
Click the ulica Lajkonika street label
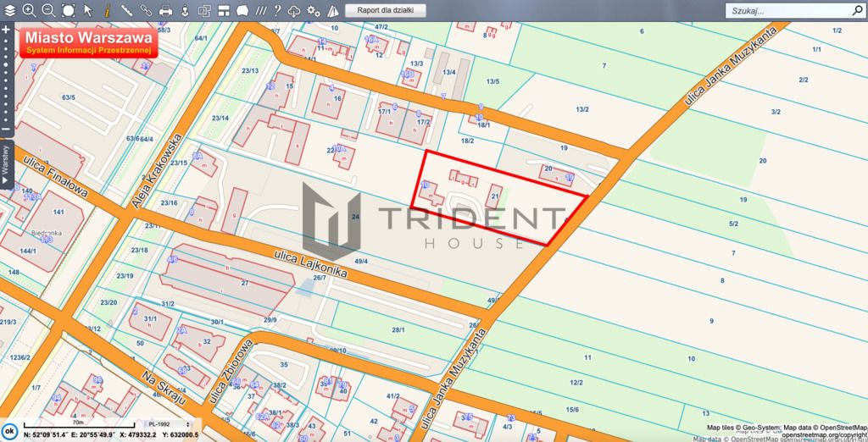pos(310,264)
